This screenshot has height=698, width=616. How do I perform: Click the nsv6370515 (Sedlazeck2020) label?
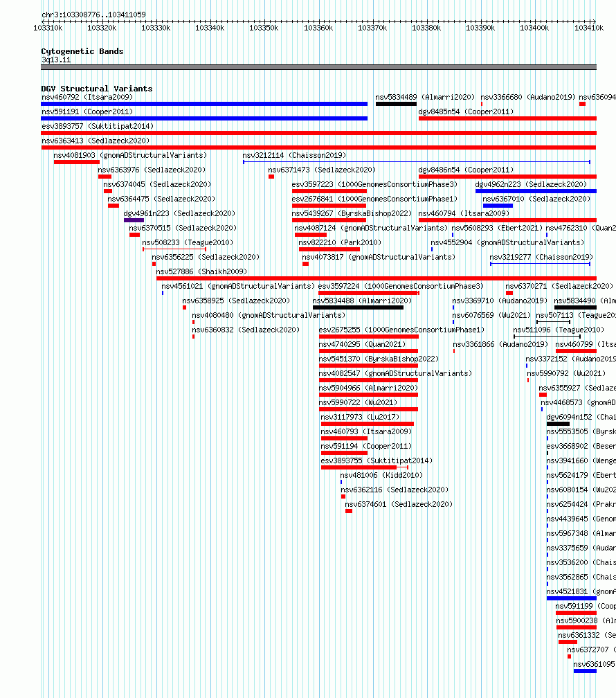point(183,228)
